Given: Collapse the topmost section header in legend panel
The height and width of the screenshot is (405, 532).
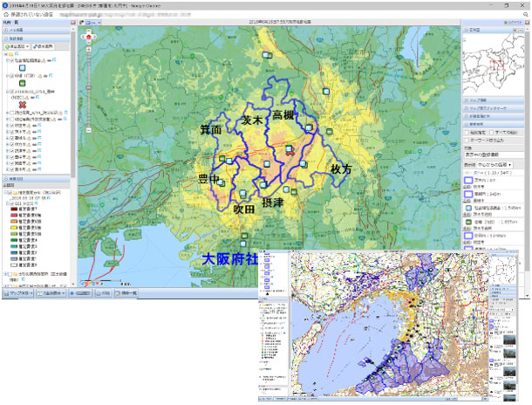Looking at the screenshot, I should point(37,30).
